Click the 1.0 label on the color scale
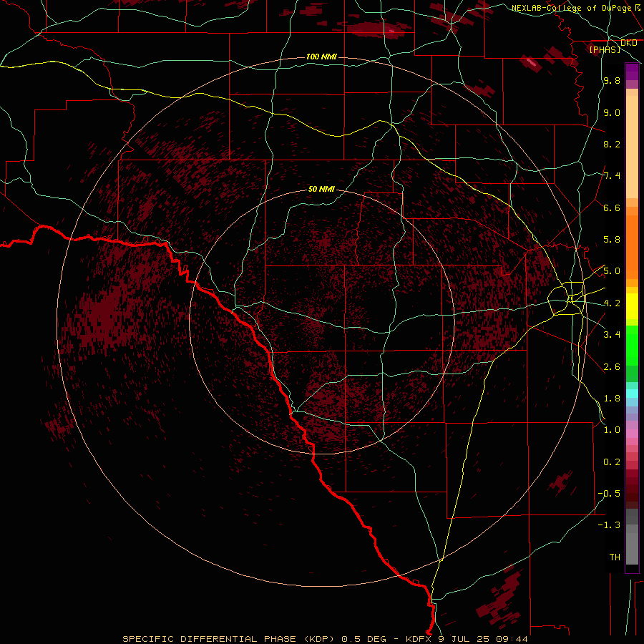644x644 pixels. (612, 430)
